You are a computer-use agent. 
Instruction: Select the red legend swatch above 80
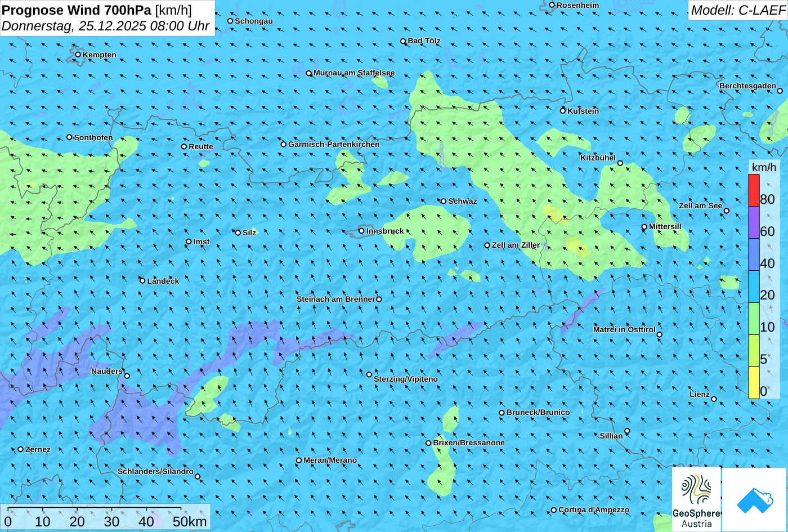754,190
